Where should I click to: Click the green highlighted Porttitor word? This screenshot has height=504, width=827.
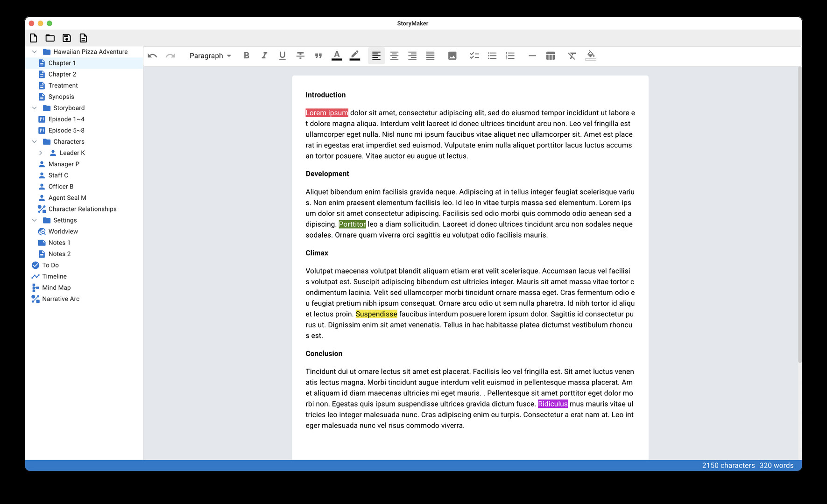tap(352, 224)
